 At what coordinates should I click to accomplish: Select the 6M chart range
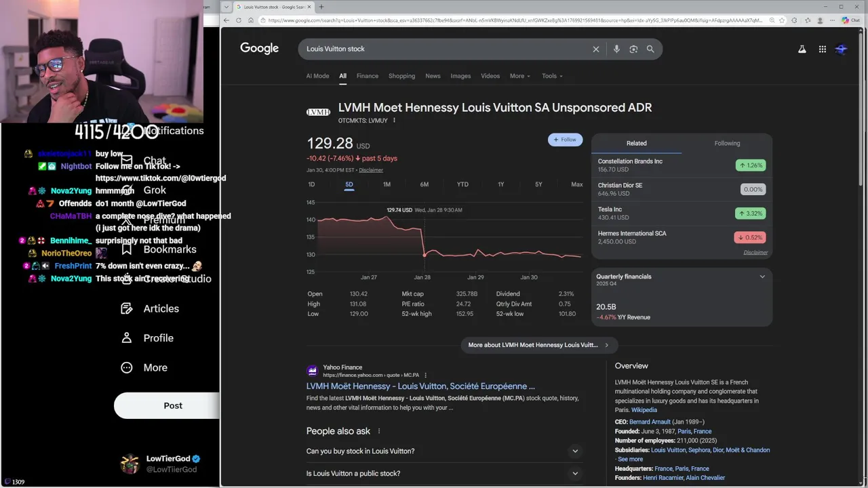424,184
